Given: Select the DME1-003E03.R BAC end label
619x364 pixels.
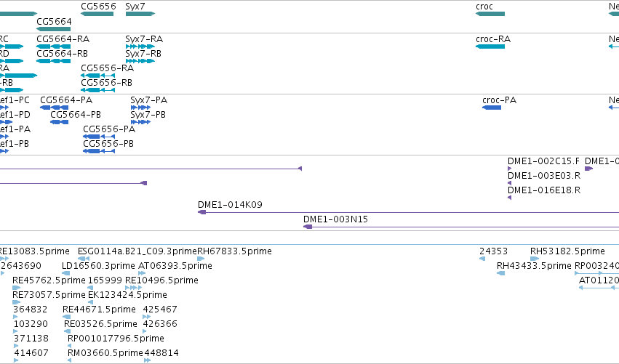Looking at the screenshot, I should [544, 176].
